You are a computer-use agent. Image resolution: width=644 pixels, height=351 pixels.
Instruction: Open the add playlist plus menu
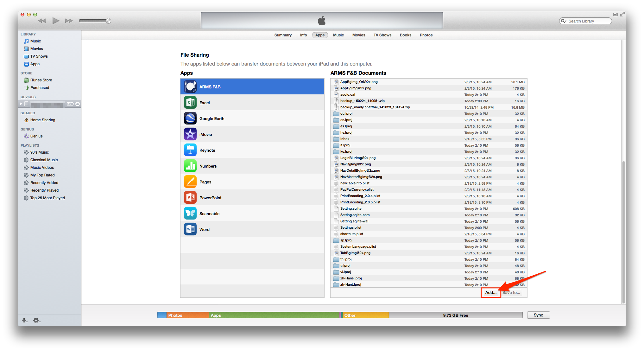[24, 320]
